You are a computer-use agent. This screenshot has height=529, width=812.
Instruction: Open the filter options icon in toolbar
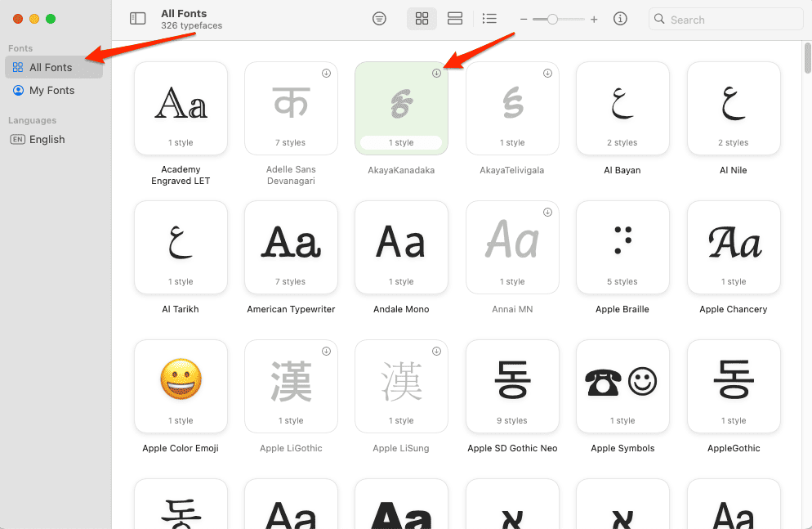pyautogui.click(x=379, y=19)
